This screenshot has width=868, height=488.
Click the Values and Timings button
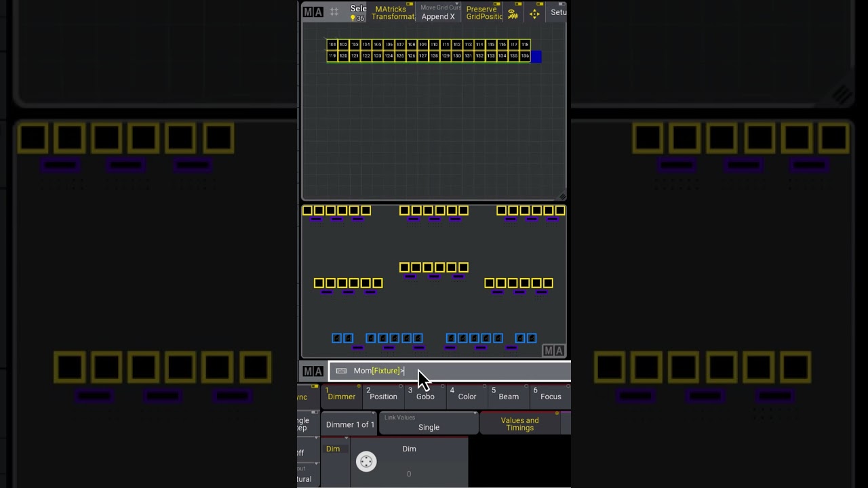(520, 424)
